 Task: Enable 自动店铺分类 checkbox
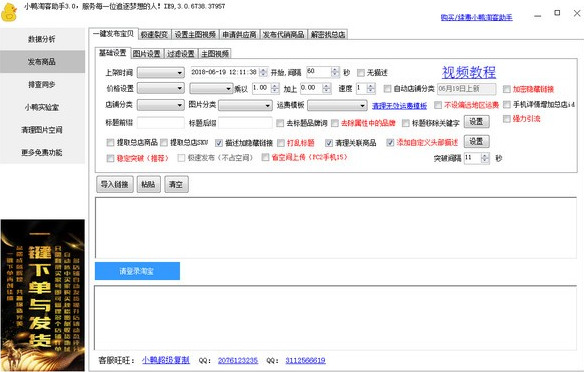[387, 89]
